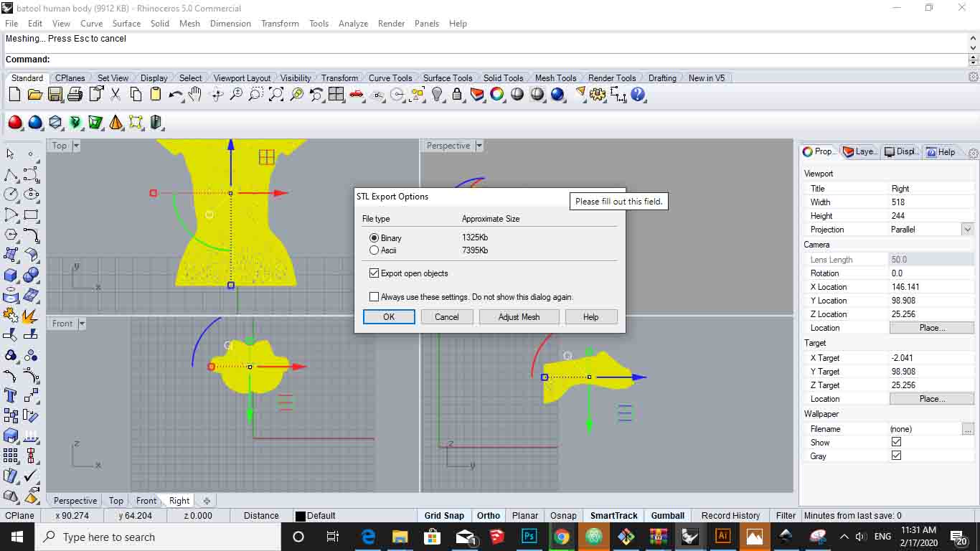Select the Cut scissors icon

116,94
